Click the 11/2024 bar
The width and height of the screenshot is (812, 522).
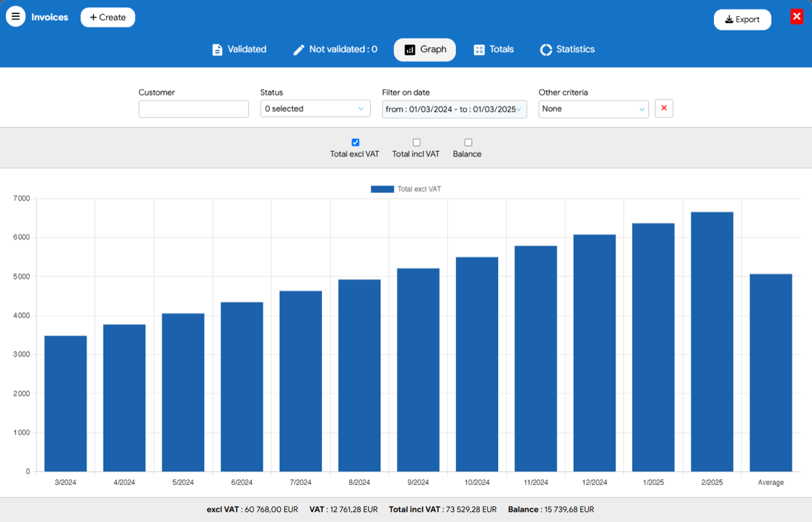pyautogui.click(x=536, y=359)
